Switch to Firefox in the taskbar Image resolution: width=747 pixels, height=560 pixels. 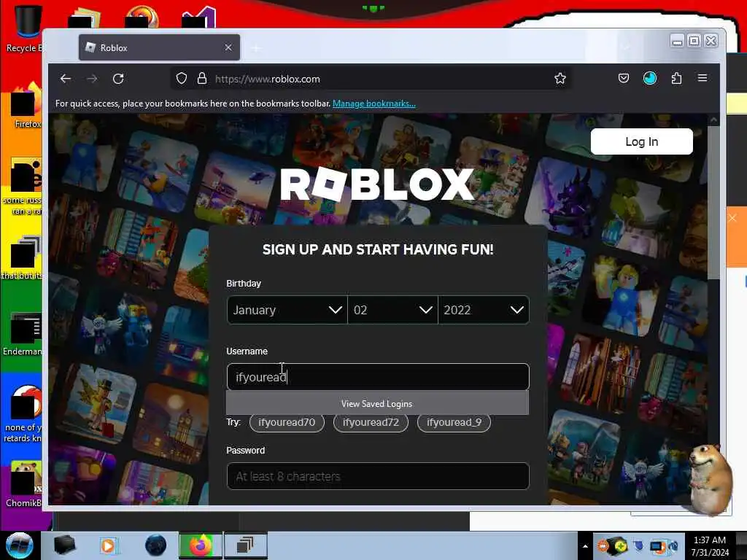click(201, 545)
